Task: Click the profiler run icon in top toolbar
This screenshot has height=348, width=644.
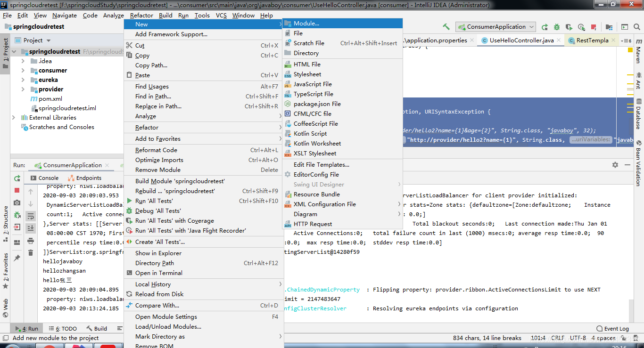Action: (581, 27)
